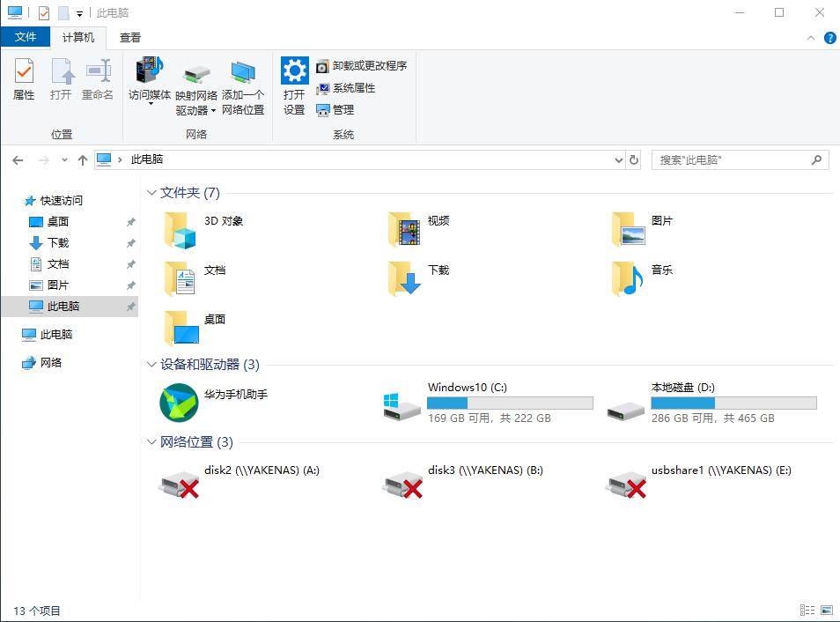Switch to the 查看 ribbon tab

tap(129, 37)
